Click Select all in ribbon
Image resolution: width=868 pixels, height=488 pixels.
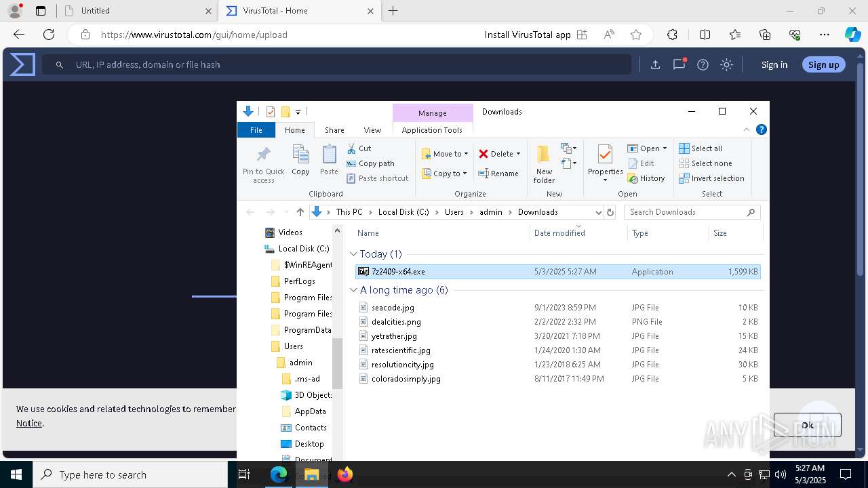[701, 148]
